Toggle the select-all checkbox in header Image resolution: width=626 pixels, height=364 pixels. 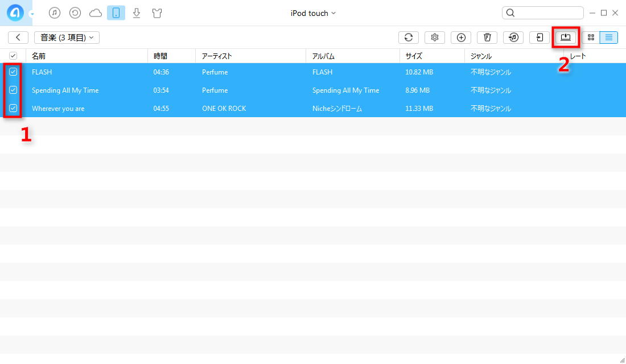coord(13,56)
